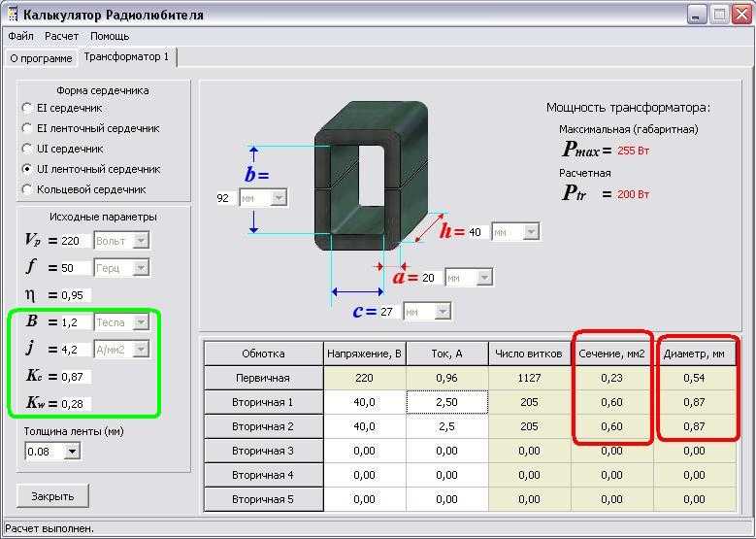756x539 pixels.
Task: Click the Обмотка column header
Action: [x=263, y=354]
